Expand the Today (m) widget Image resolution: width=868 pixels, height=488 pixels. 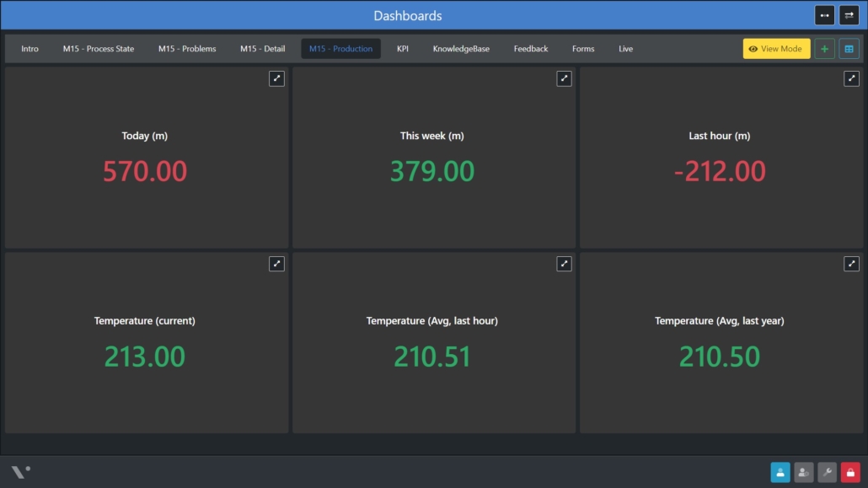pos(276,78)
